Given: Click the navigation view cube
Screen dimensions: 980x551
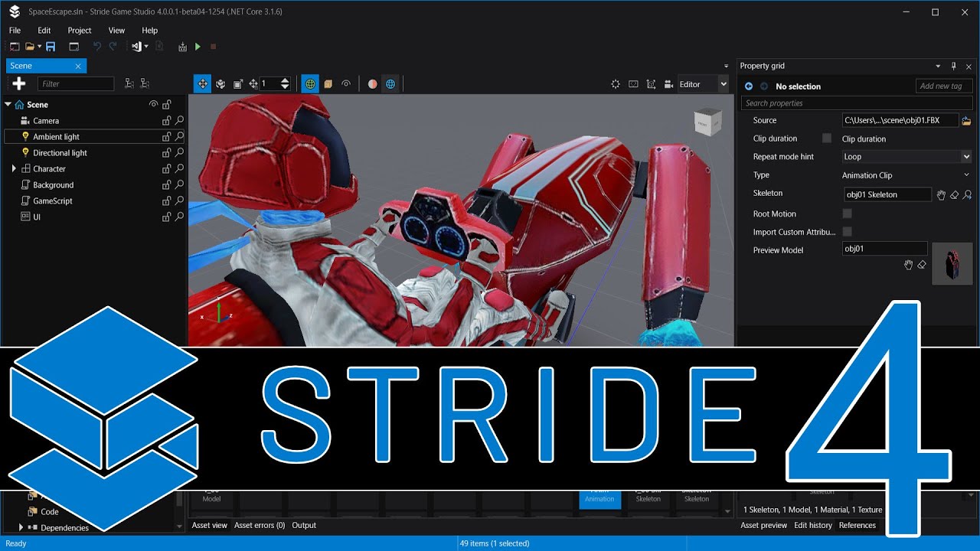Looking at the screenshot, I should coord(707,123).
